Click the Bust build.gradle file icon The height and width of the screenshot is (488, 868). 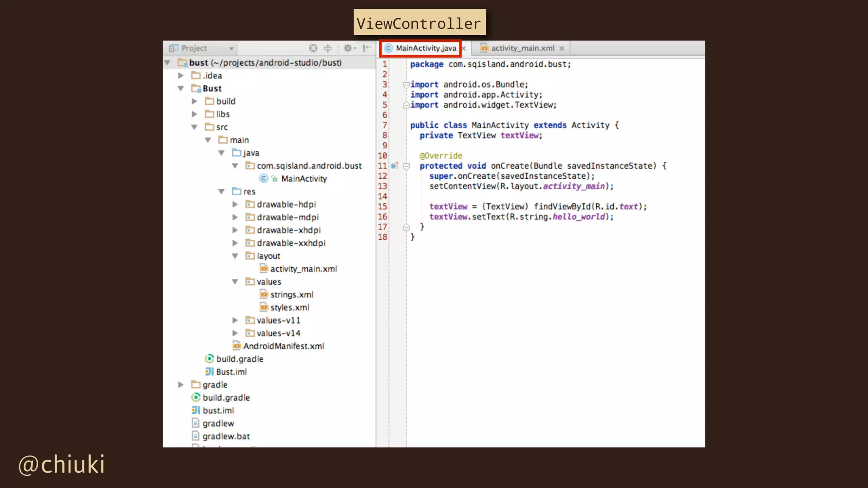[209, 359]
